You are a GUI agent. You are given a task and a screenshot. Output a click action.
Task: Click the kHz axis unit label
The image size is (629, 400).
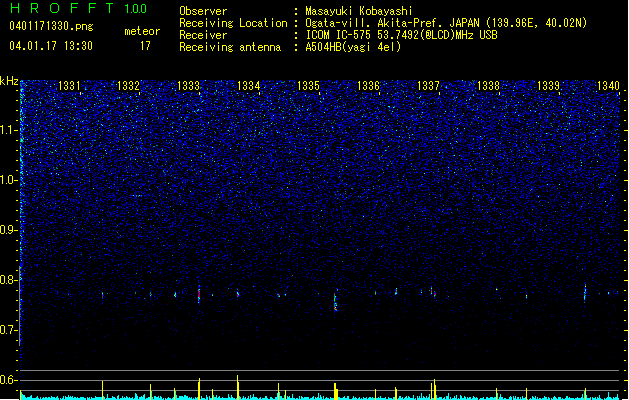9,81
